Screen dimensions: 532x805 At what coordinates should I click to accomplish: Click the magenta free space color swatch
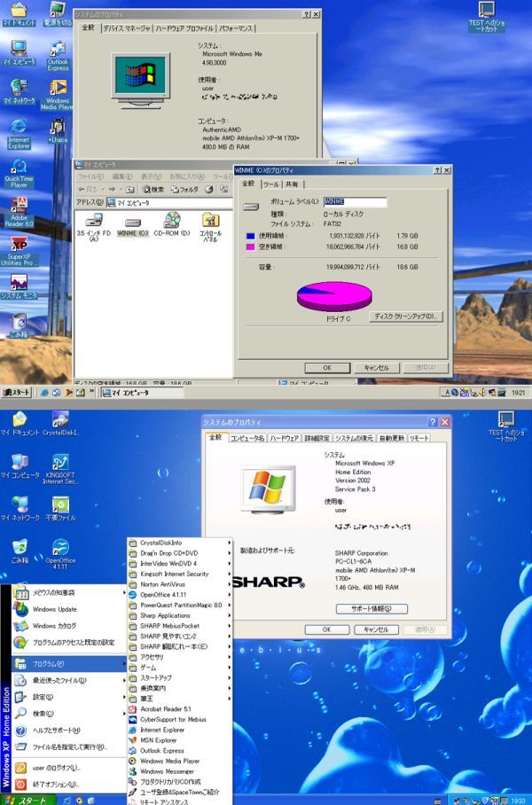click(250, 248)
